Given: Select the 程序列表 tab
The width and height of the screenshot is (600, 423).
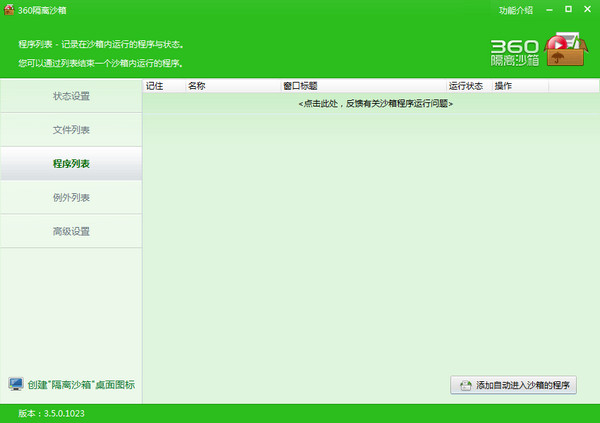Looking at the screenshot, I should 71,163.
